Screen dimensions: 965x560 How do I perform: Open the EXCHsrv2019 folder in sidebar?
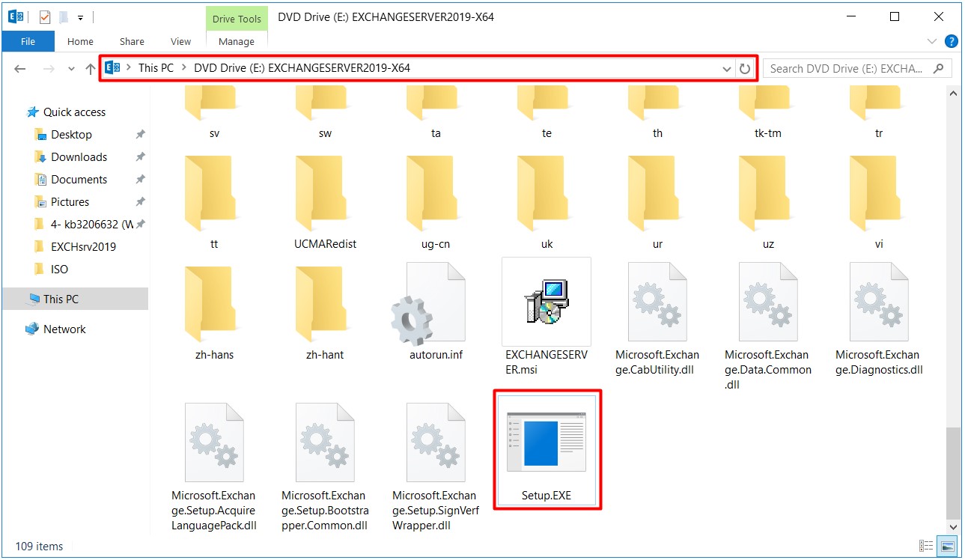[83, 247]
